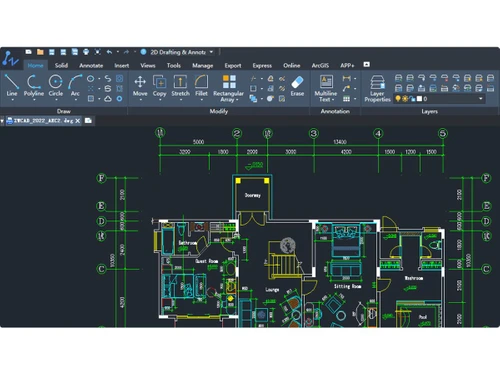Open the Views ribbon tab
Viewport: 500px width, 375px height.
pos(148,65)
